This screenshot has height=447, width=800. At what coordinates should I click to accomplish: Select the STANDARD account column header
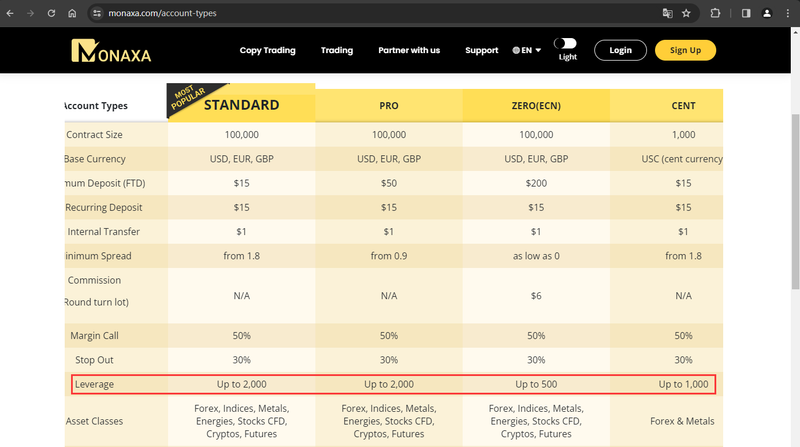pyautogui.click(x=241, y=105)
